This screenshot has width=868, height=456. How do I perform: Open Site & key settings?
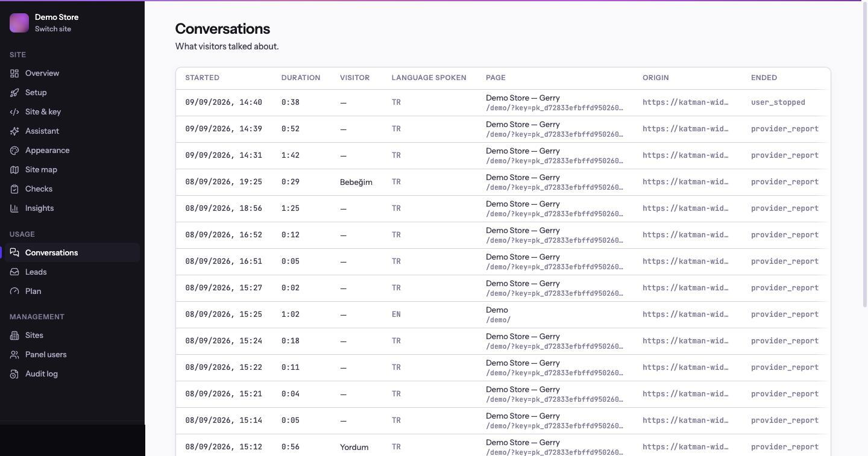click(72, 112)
